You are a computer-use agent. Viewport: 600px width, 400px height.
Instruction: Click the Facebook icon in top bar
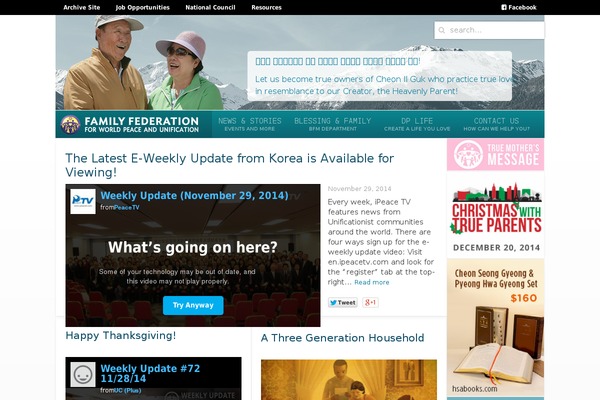(x=504, y=7)
